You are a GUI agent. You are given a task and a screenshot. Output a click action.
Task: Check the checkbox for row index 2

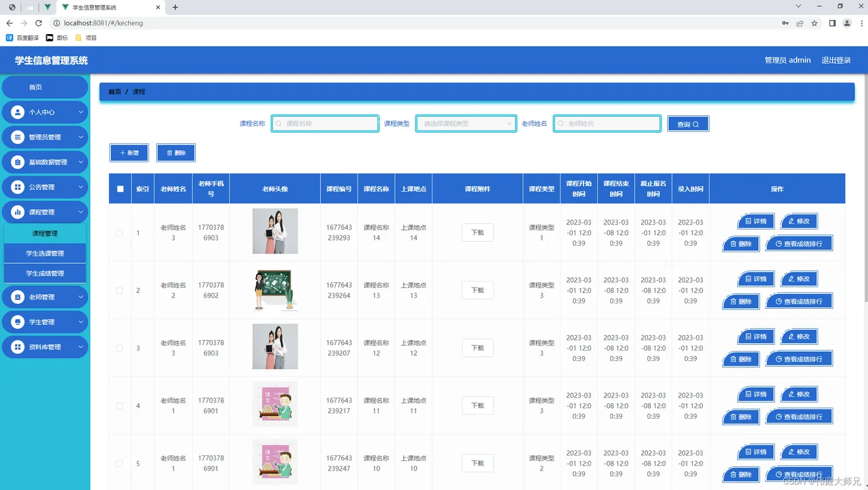[x=120, y=291]
